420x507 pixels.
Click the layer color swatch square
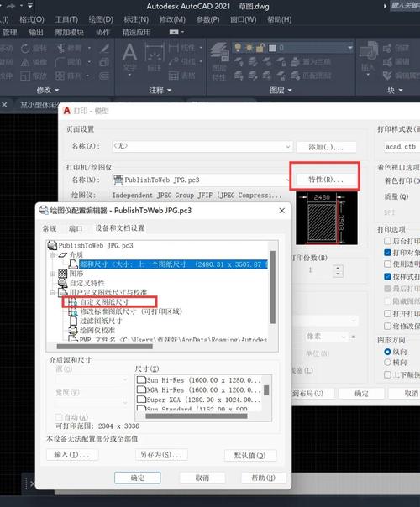coord(272,48)
